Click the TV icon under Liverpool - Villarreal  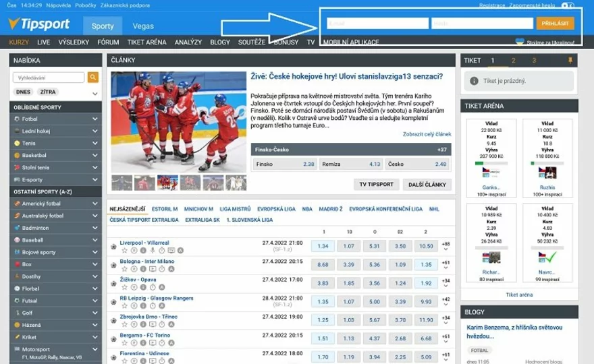pos(171,251)
